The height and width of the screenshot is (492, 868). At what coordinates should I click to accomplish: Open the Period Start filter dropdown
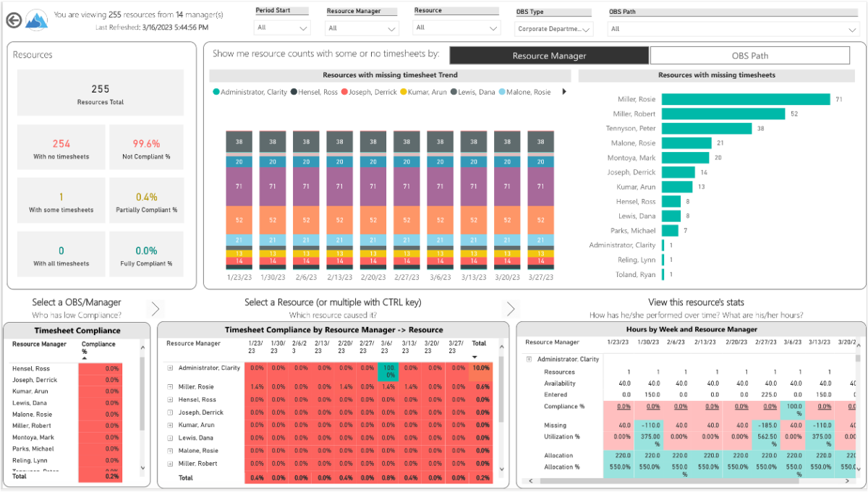tap(281, 28)
